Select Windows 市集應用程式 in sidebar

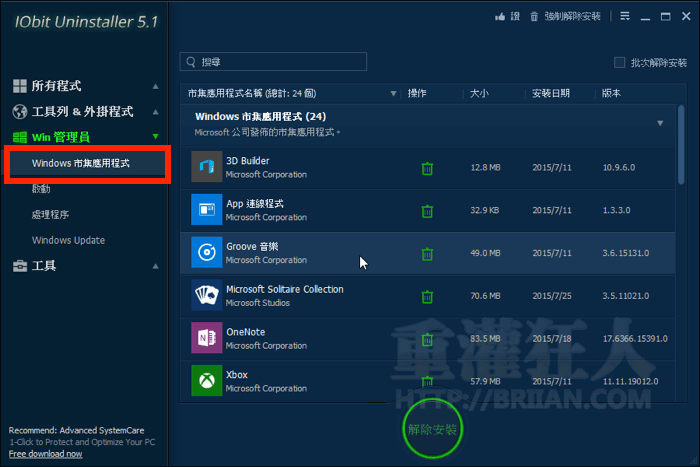click(x=81, y=163)
